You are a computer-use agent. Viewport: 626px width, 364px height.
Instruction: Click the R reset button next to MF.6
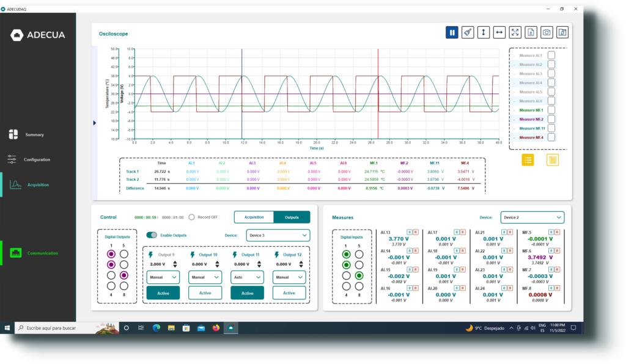(557, 250)
